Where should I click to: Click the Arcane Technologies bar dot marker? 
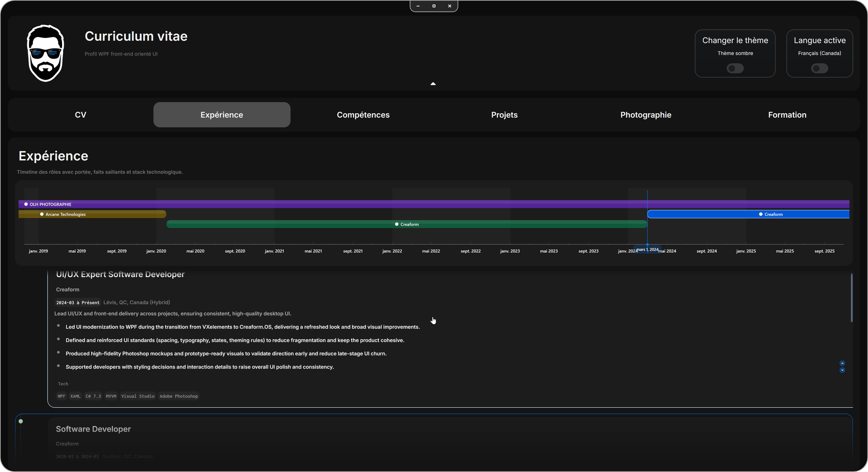click(x=42, y=214)
